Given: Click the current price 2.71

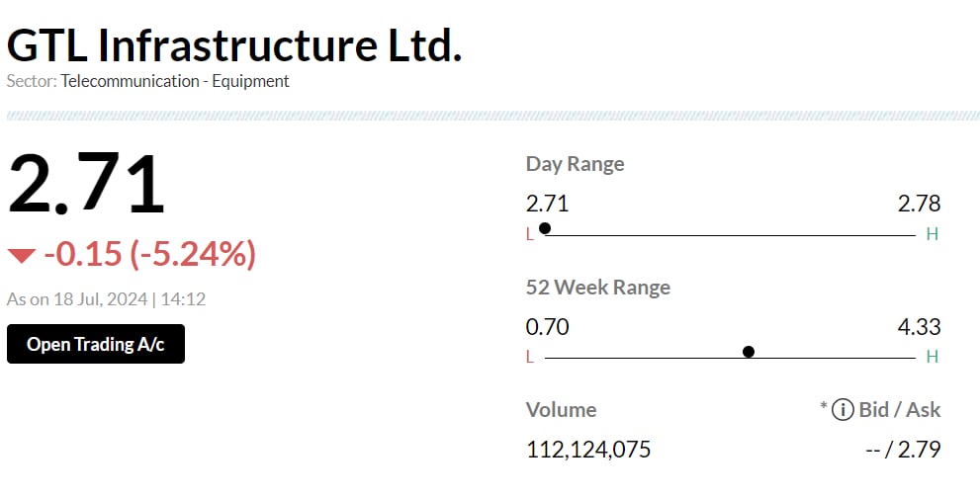Looking at the screenshot, I should (x=86, y=185).
